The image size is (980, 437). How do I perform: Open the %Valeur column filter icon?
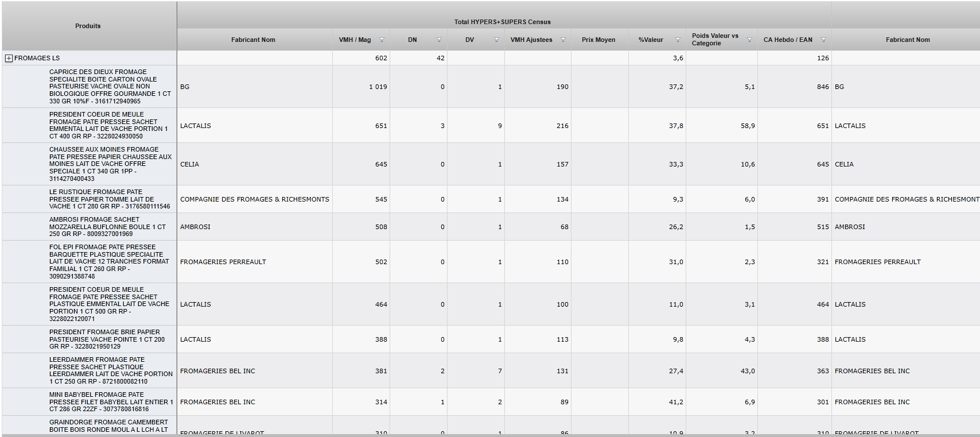[x=678, y=40]
